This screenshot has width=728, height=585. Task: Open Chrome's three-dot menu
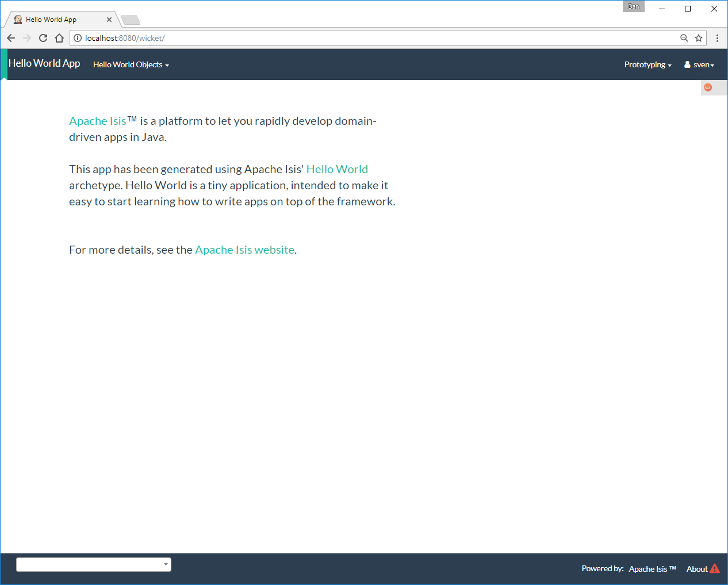pyautogui.click(x=717, y=38)
